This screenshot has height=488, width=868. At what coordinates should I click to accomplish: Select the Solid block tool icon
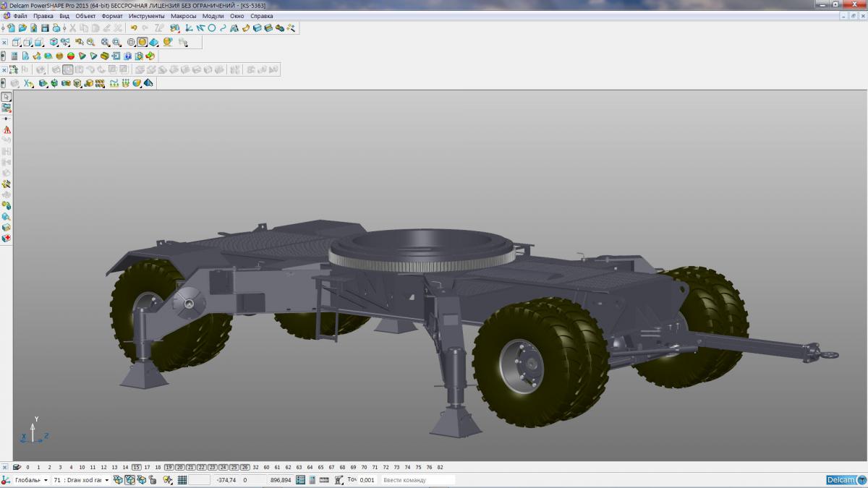point(257,27)
